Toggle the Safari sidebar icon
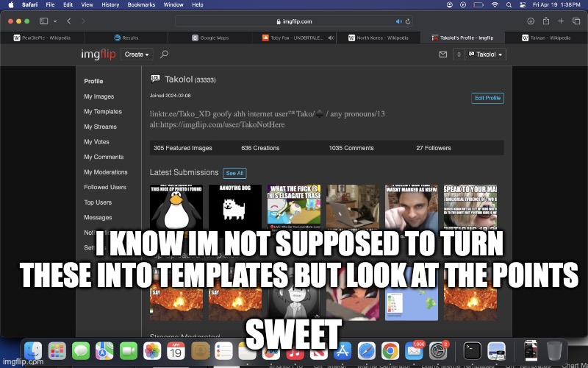 [x=44, y=21]
